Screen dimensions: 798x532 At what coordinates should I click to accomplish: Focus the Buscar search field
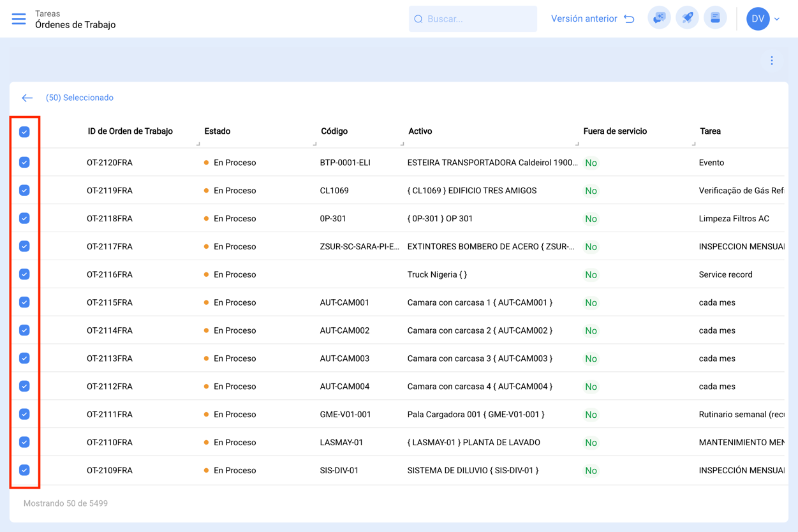[473, 19]
